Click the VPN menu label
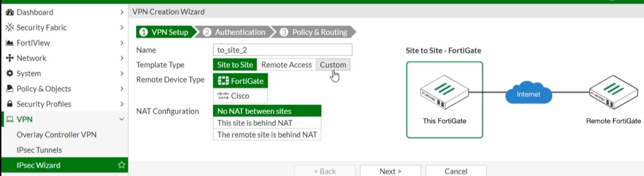 (x=24, y=119)
